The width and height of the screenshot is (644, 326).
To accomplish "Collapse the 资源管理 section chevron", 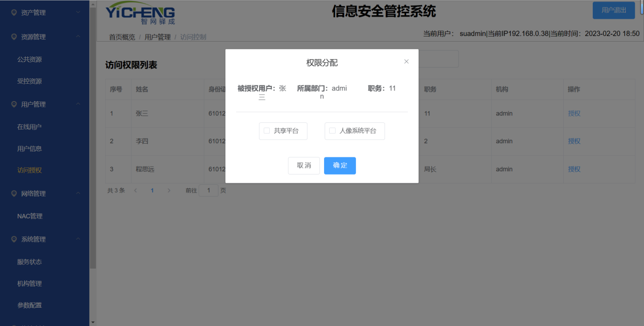I will [x=78, y=37].
